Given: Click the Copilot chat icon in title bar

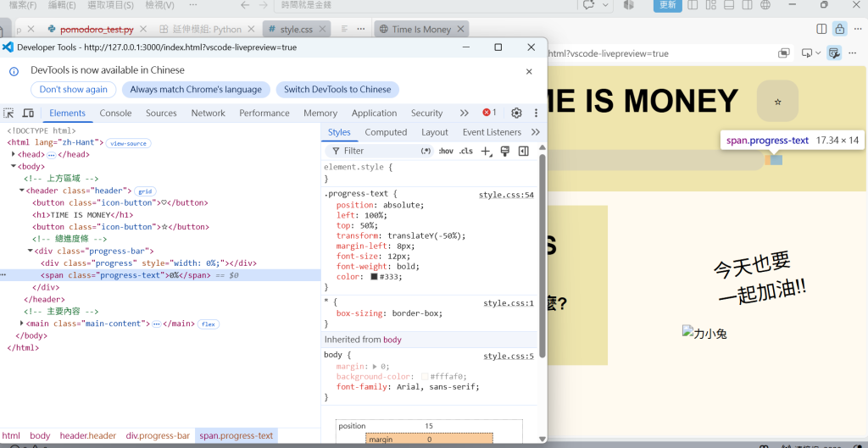Looking at the screenshot, I should pyautogui.click(x=588, y=5).
